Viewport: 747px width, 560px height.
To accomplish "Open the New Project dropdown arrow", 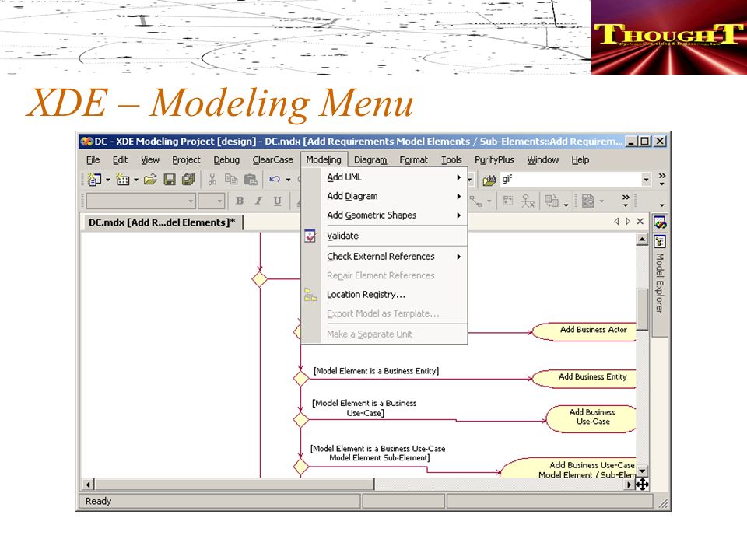I will click(107, 180).
